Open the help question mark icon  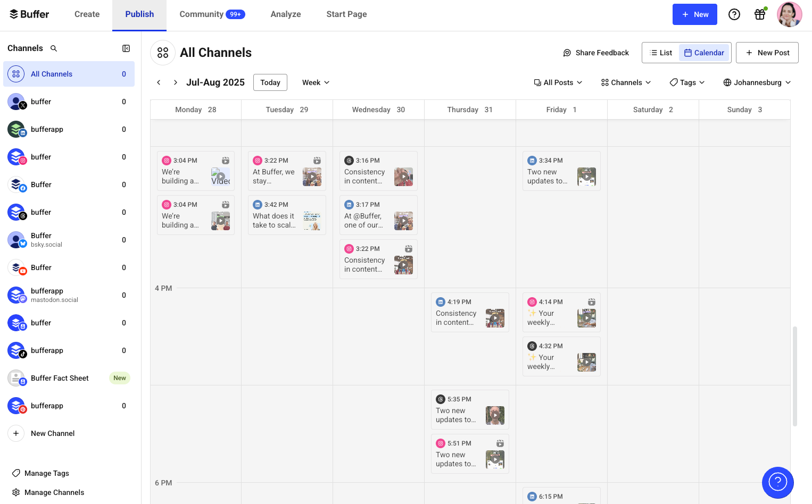click(734, 14)
